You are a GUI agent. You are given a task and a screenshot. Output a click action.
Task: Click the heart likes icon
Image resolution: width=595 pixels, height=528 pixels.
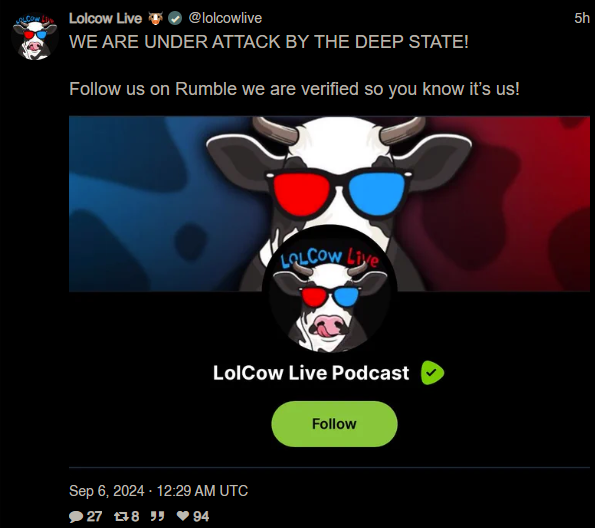183,516
